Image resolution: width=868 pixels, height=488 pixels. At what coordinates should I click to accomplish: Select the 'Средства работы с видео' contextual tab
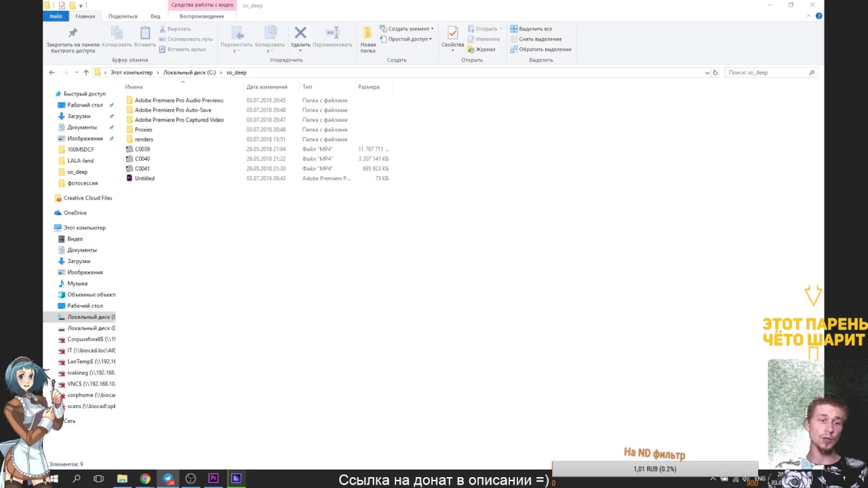pos(202,5)
